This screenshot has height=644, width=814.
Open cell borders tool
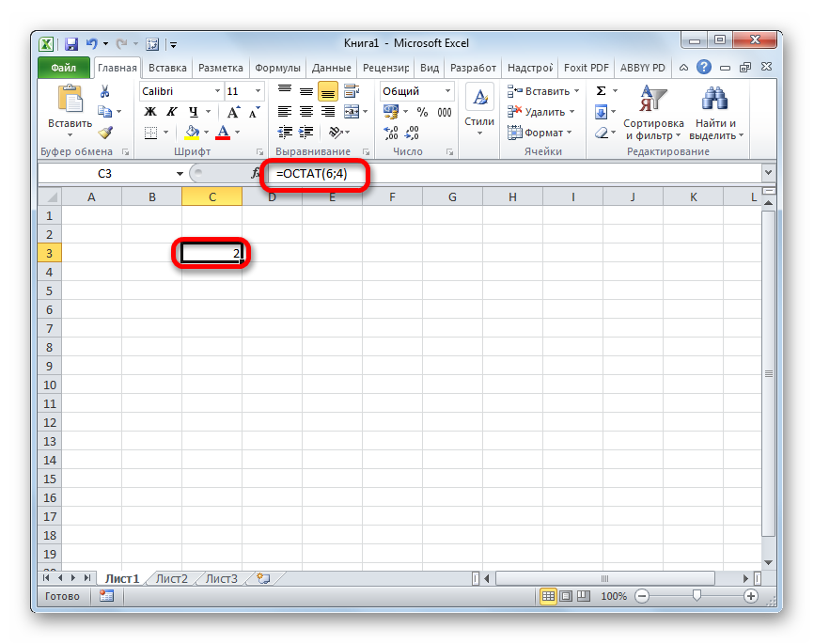(x=150, y=133)
